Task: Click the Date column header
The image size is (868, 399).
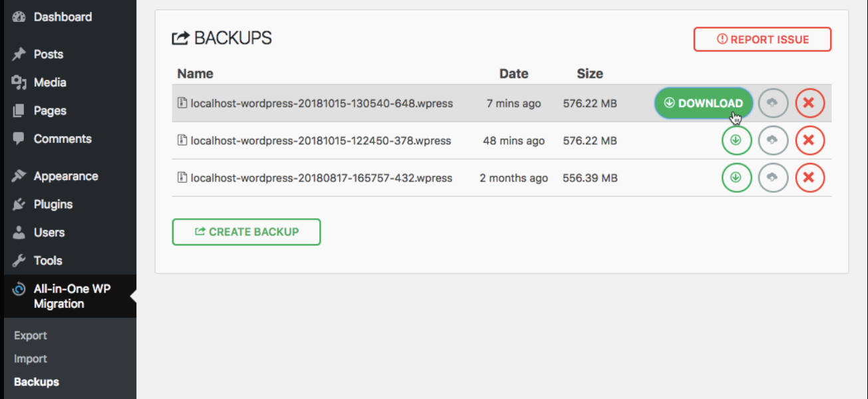Action: point(513,74)
